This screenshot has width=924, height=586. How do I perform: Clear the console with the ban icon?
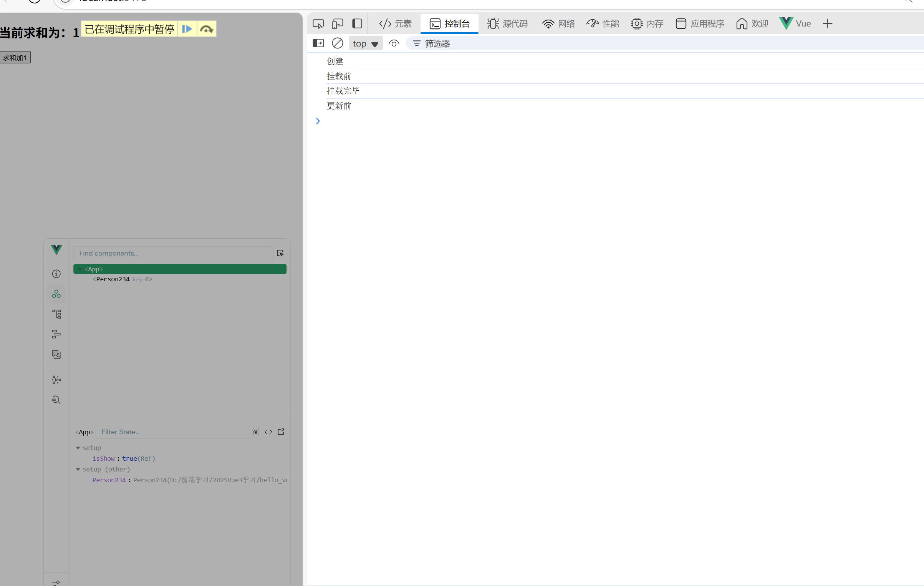(337, 43)
